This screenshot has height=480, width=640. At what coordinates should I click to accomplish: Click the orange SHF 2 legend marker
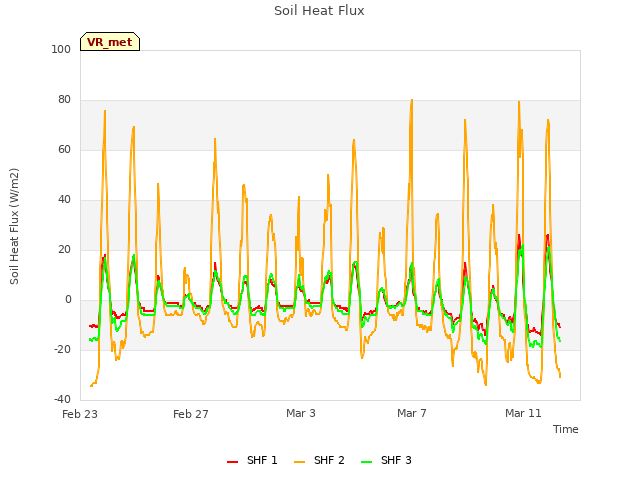[299, 462]
